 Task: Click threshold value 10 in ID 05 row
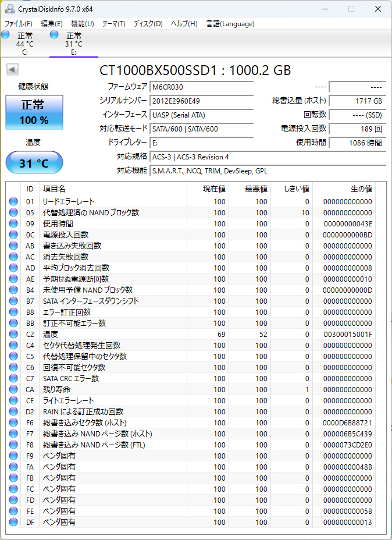click(x=305, y=213)
